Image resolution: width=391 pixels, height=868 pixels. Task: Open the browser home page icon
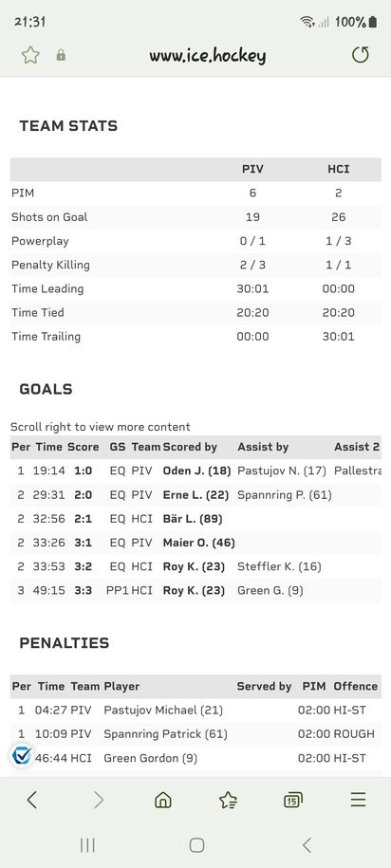point(163,800)
